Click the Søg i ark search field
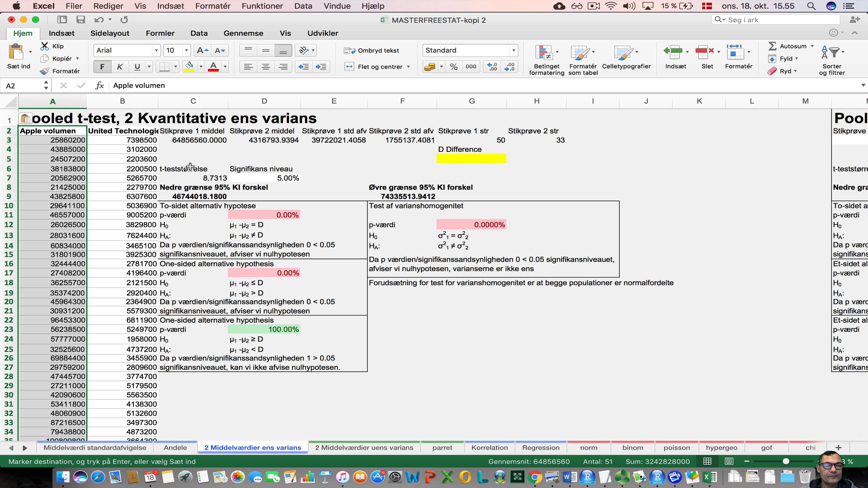Viewport: 868px width, 488px height. pos(775,20)
